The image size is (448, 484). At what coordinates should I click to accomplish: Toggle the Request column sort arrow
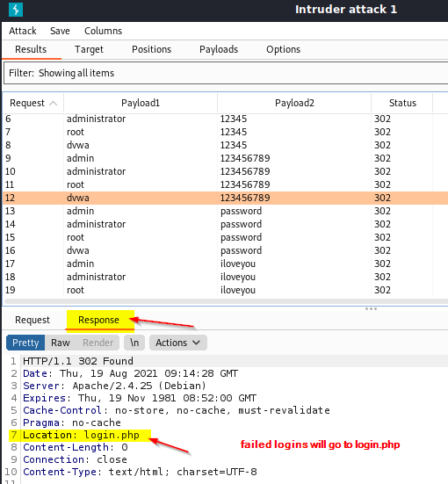(53, 103)
